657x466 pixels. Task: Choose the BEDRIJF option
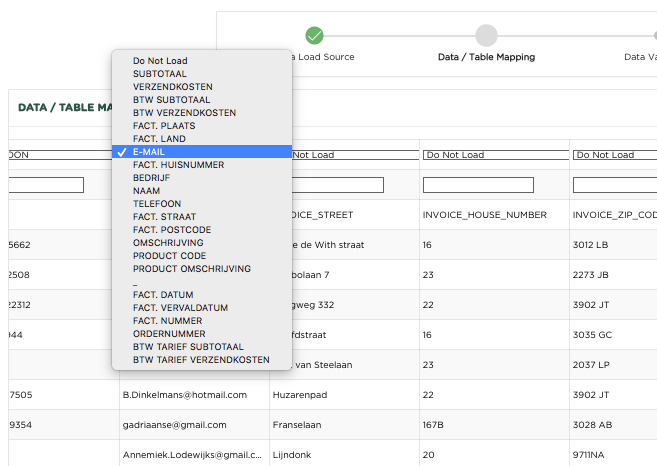(150, 178)
